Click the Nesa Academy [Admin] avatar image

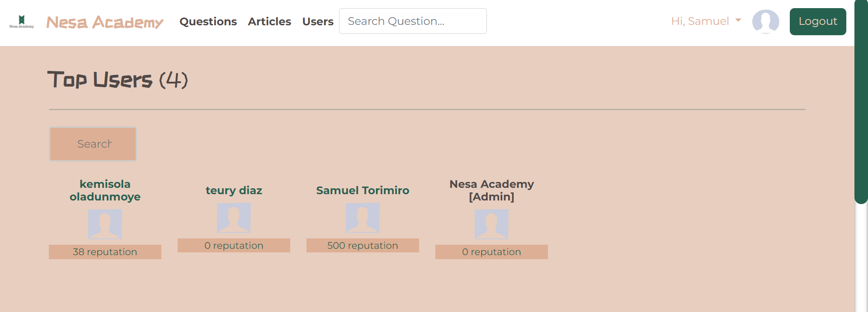coord(491,224)
